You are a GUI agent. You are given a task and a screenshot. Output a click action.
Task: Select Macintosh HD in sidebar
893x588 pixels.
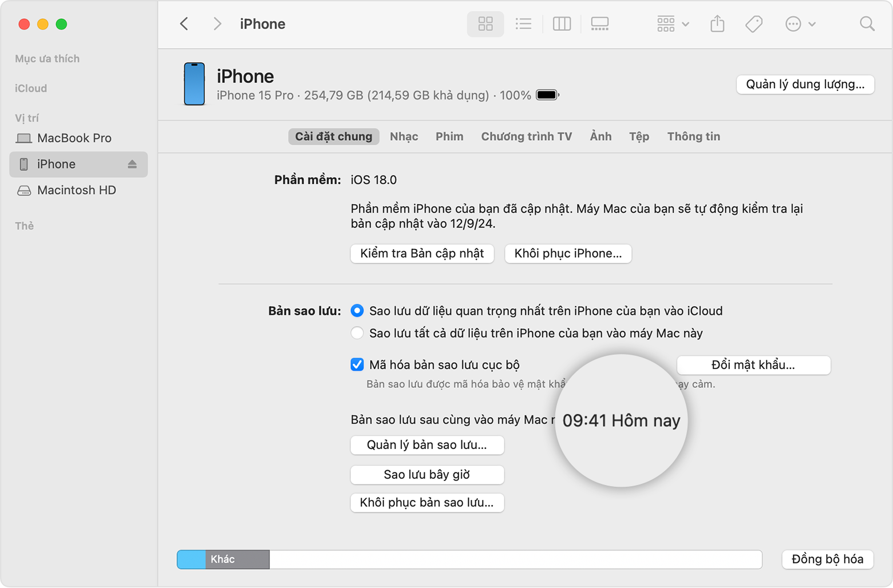[76, 190]
